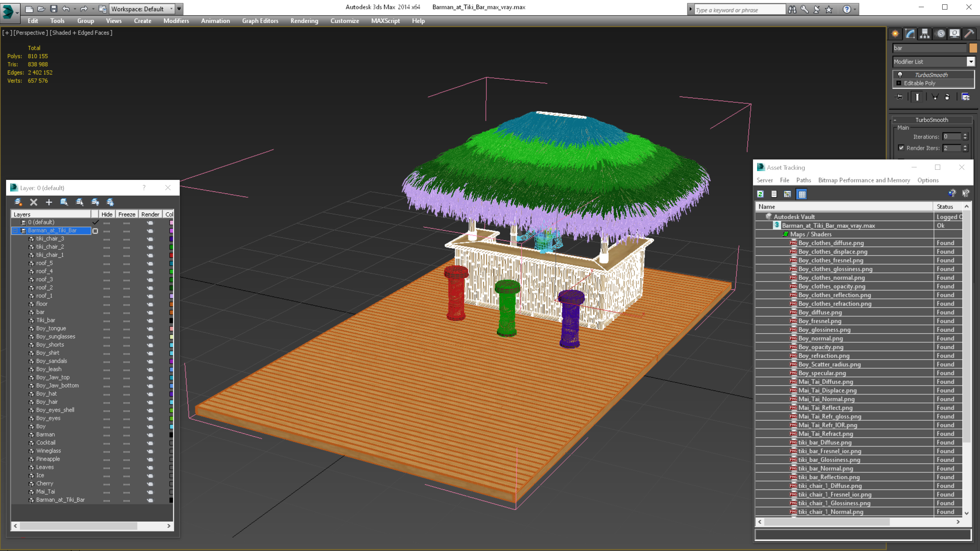
Task: Toggle the Barman_at_Tiki_Bar layer current checkbox
Action: click(x=96, y=231)
